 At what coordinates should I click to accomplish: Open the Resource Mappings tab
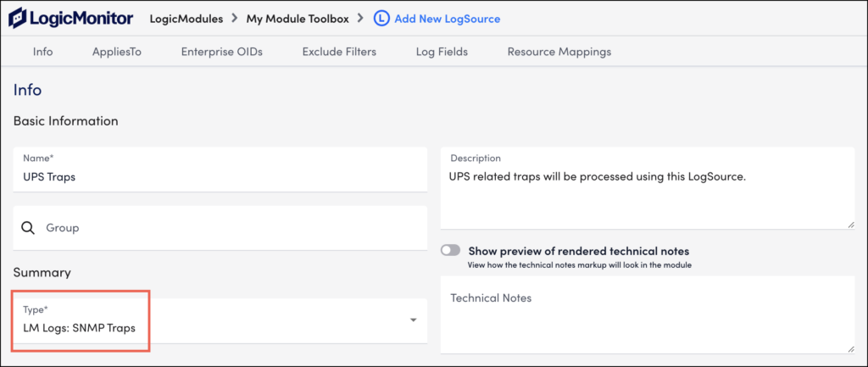pyautogui.click(x=559, y=52)
